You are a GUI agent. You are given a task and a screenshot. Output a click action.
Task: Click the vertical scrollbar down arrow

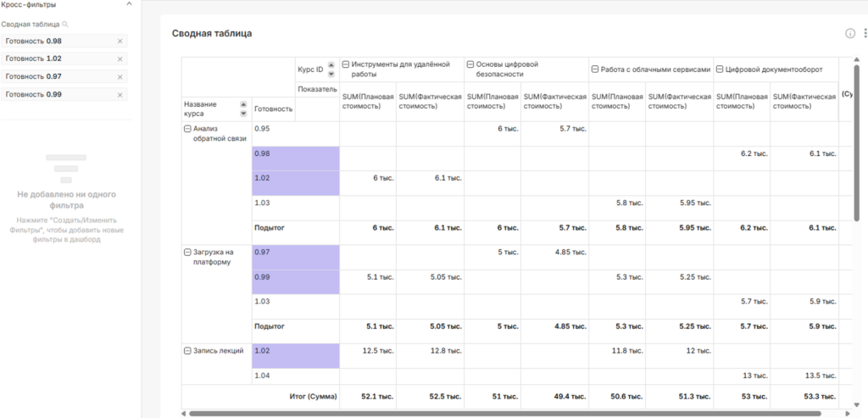[x=857, y=404]
